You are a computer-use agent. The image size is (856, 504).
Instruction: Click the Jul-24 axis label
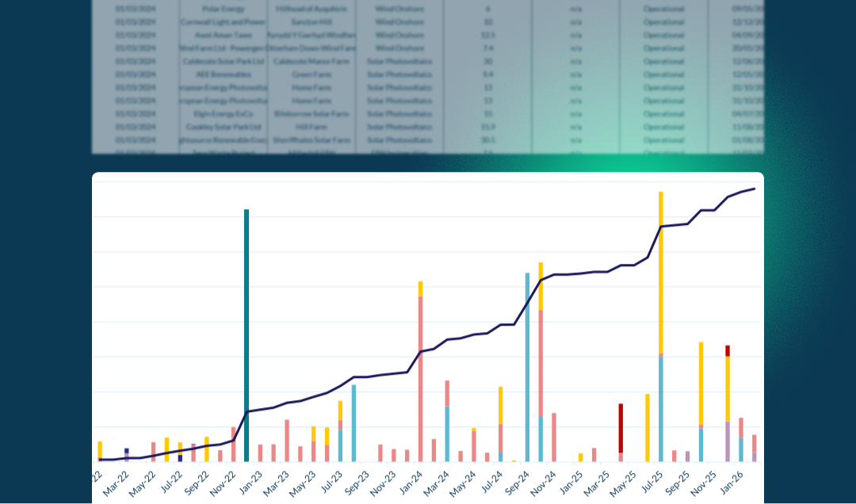(492, 482)
